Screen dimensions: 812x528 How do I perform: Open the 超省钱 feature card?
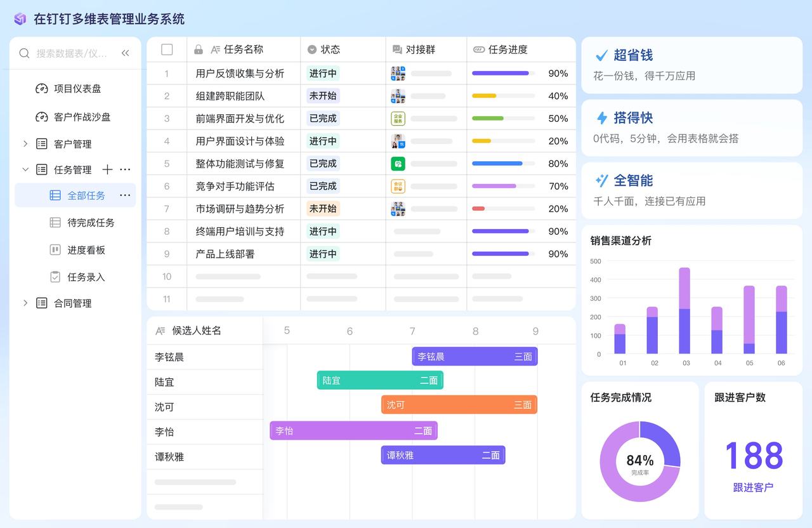click(x=692, y=65)
